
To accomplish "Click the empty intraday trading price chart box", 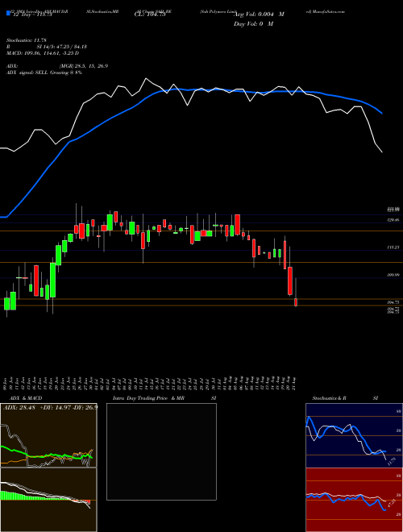I will tap(161, 451).
